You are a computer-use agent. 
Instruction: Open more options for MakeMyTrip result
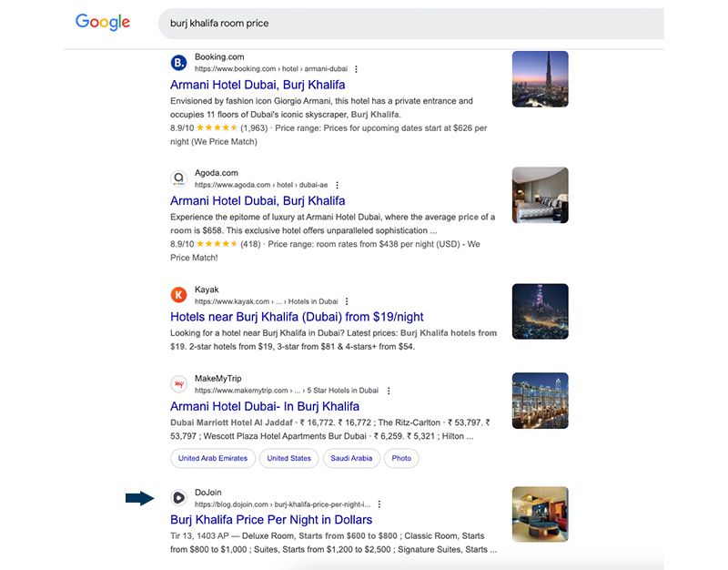389,391
